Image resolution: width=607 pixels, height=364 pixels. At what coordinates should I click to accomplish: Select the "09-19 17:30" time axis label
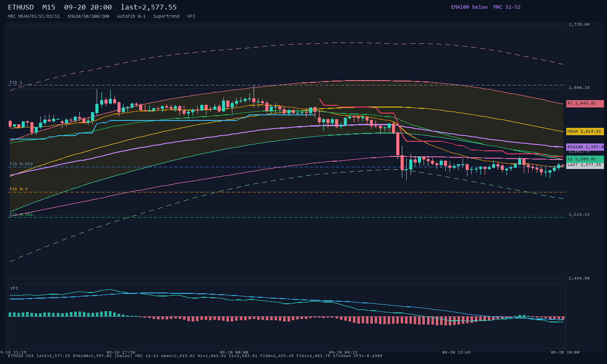[121, 352]
